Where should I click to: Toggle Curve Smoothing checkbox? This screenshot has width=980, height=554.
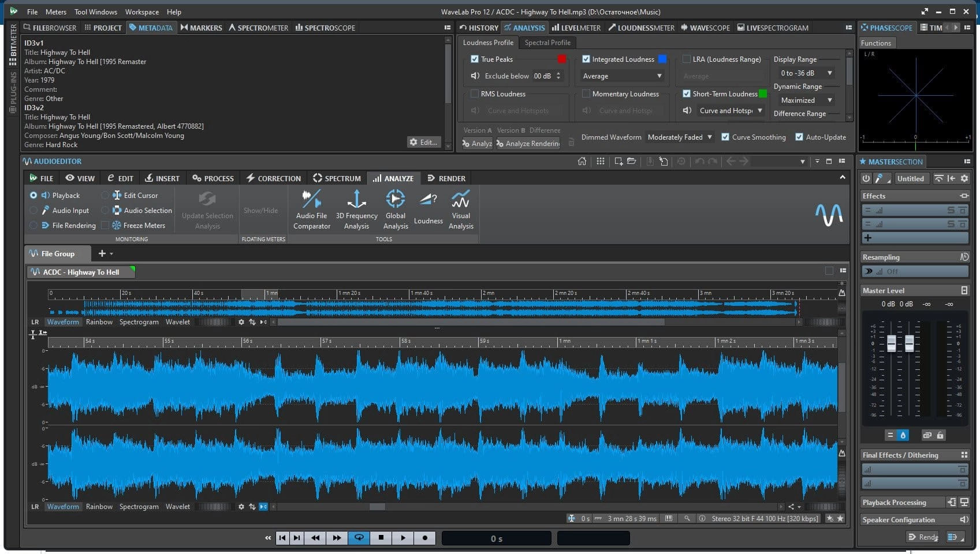pyautogui.click(x=725, y=137)
